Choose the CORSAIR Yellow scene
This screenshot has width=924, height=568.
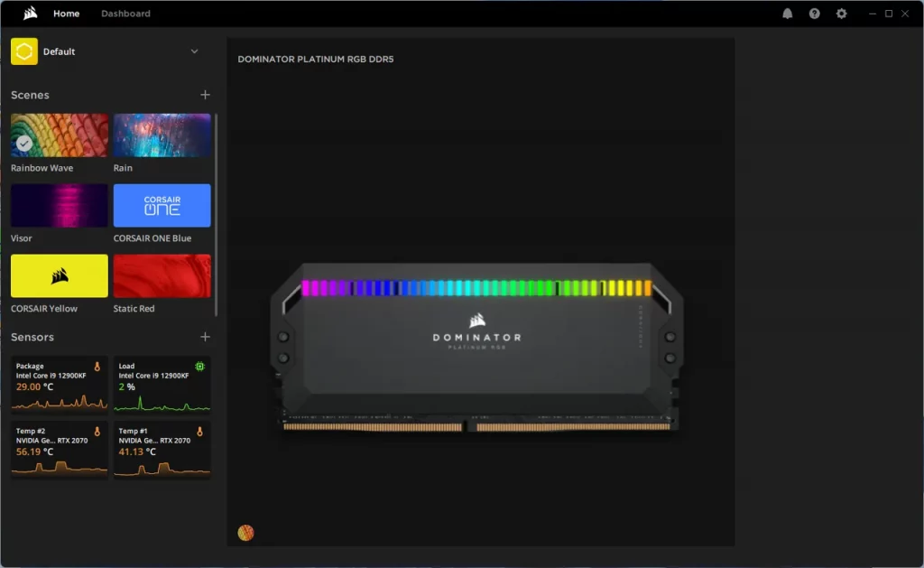59,276
